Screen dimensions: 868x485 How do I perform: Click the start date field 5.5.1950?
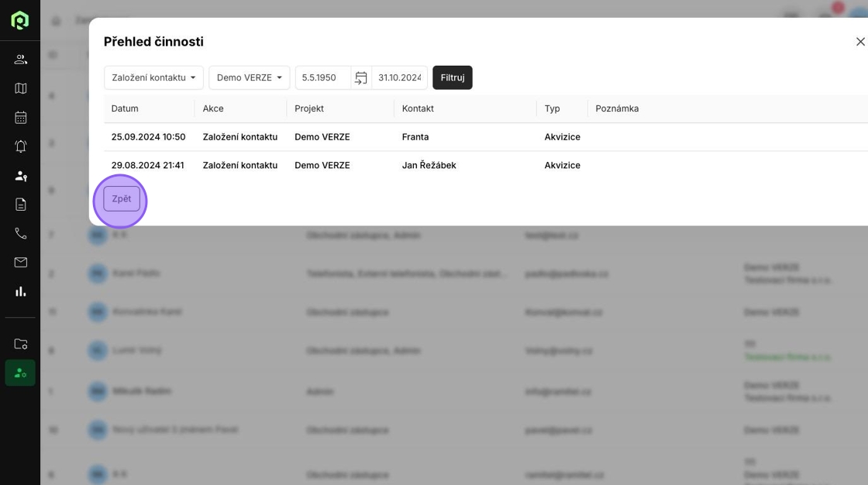click(x=323, y=77)
